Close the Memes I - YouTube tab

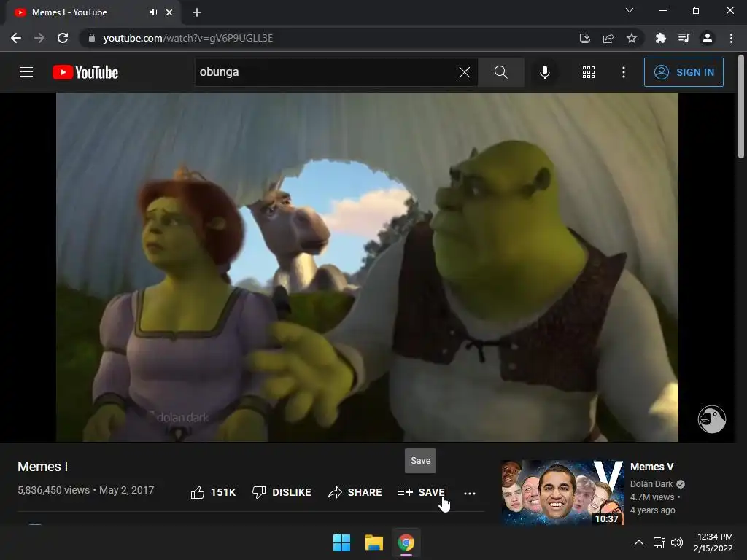[169, 12]
